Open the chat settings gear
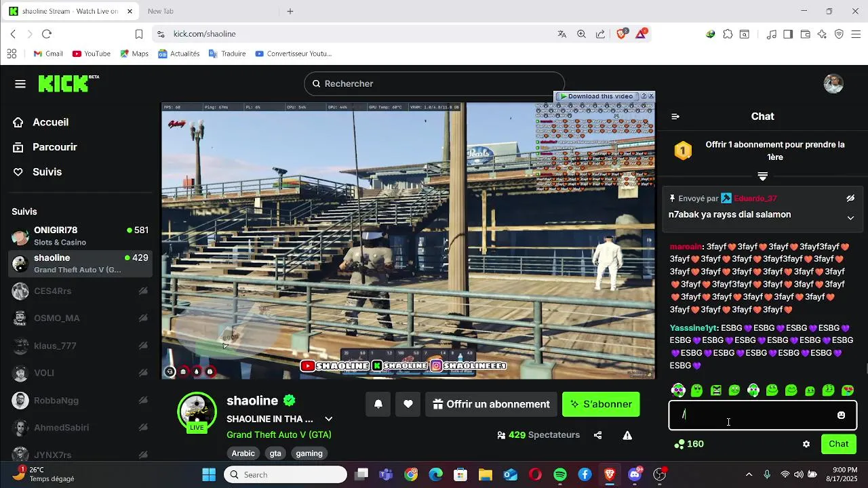This screenshot has width=868, height=488. click(x=806, y=444)
